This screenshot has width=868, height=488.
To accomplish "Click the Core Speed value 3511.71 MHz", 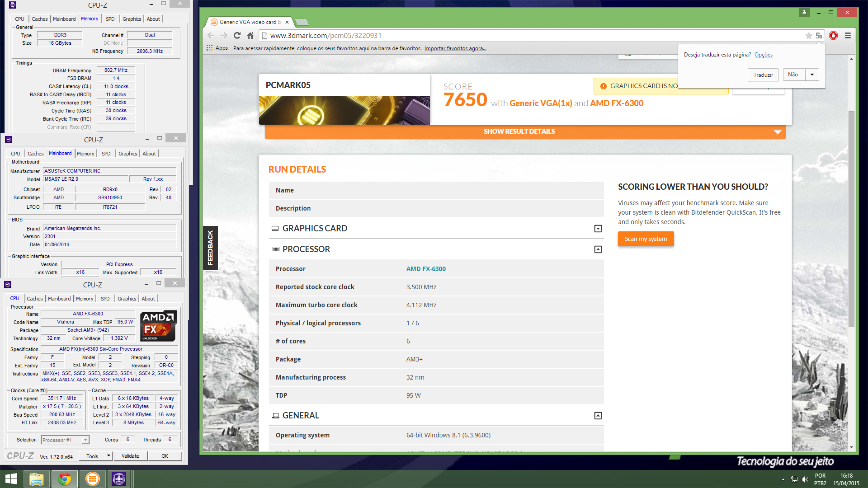I will [x=62, y=399].
